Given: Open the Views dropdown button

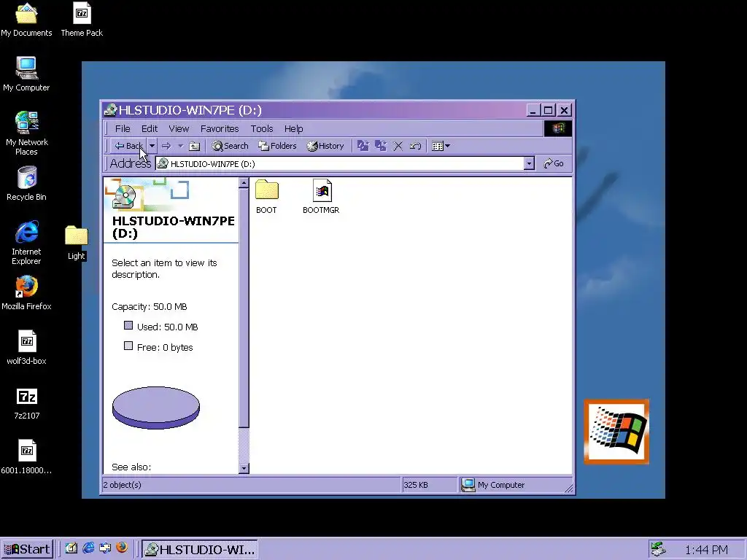Looking at the screenshot, I should pos(441,146).
